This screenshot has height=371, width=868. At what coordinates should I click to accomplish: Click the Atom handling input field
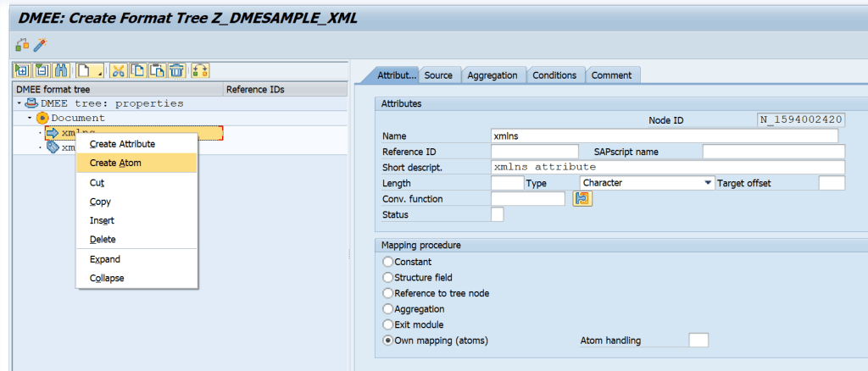click(698, 341)
